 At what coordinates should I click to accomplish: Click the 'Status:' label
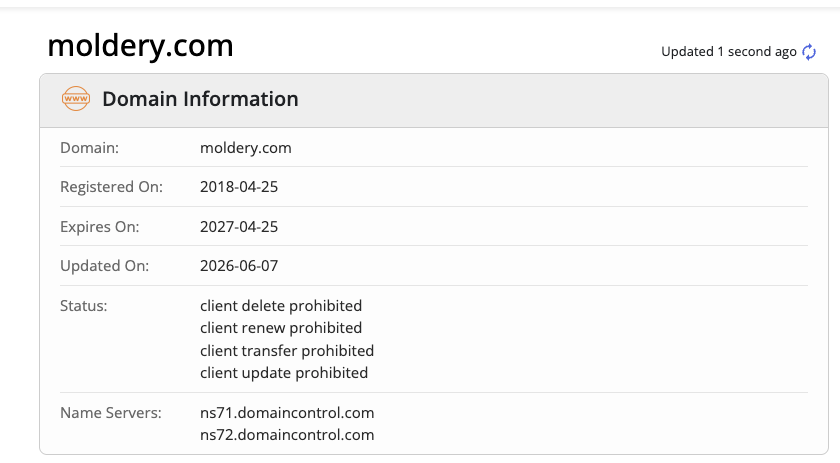[84, 305]
